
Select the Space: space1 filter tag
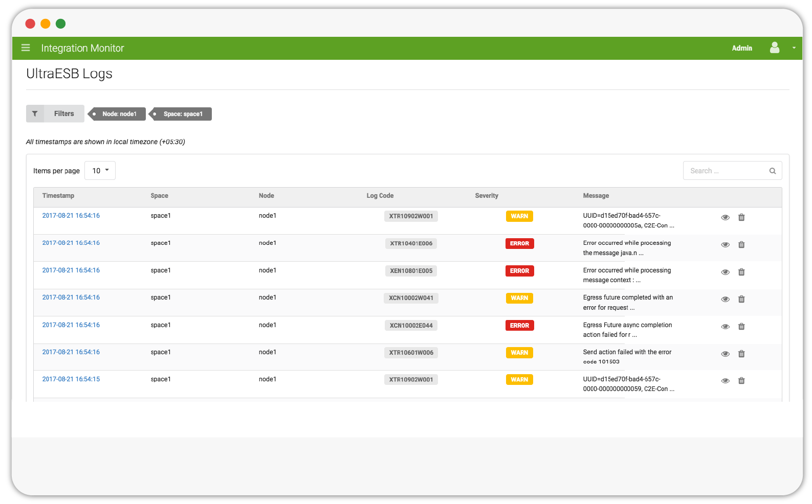[181, 114]
